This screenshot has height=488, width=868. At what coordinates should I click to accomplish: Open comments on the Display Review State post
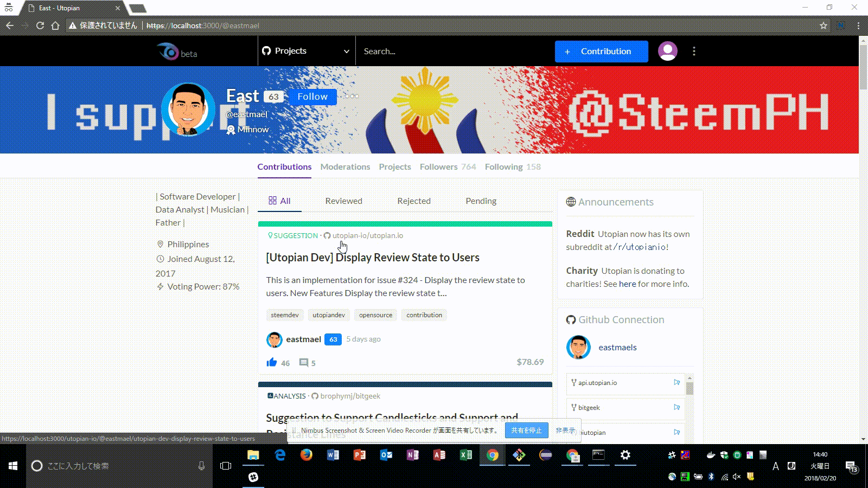(304, 363)
